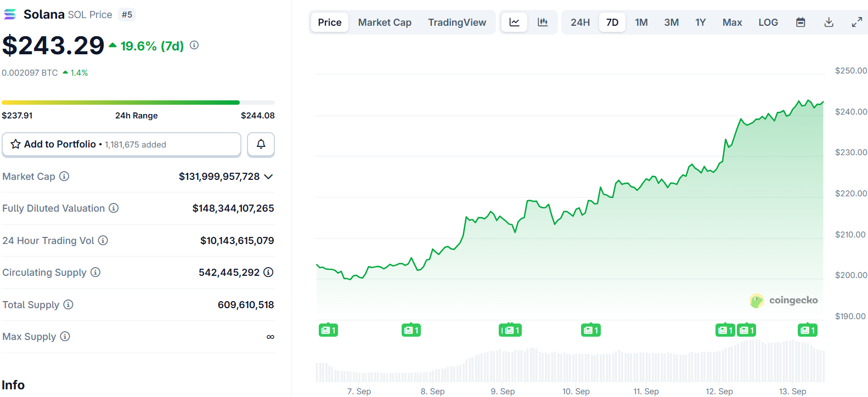Open Circulating Supply label info icon
The width and height of the screenshot is (868, 397).
coord(95,272)
